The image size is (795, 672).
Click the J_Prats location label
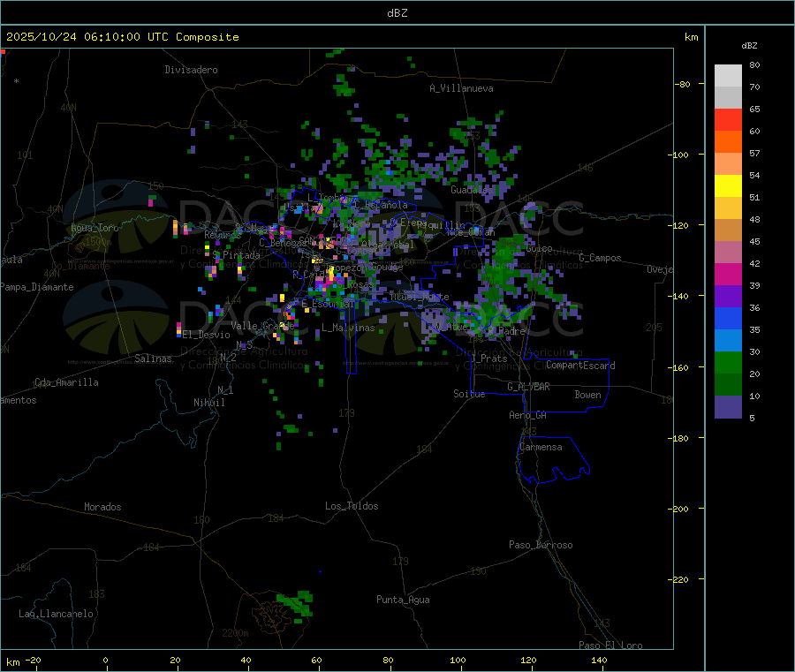[489, 359]
